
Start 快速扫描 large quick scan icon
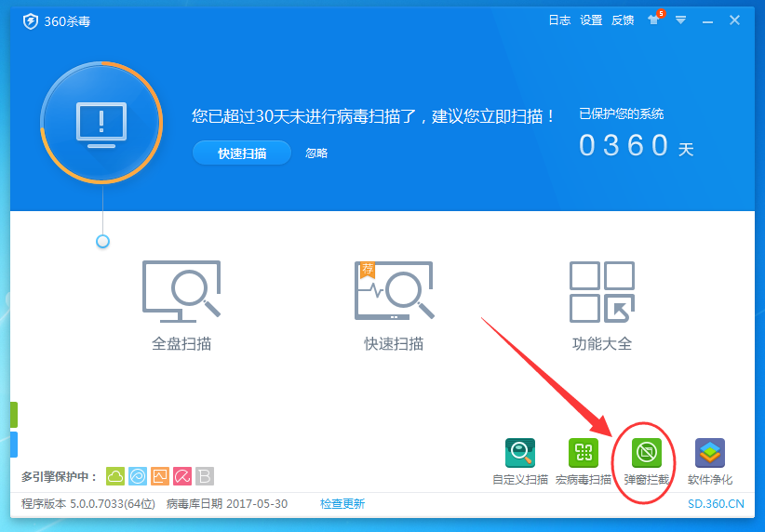pyautogui.click(x=395, y=291)
